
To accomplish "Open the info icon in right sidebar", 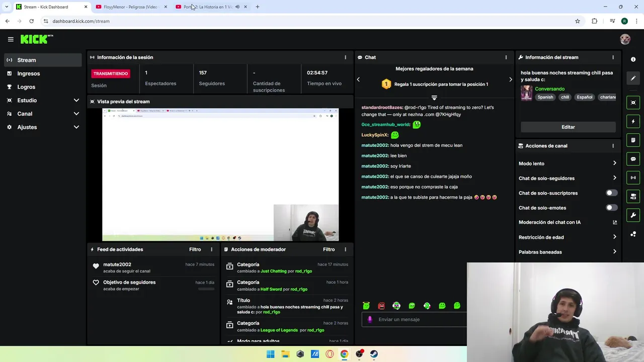I will (633, 59).
